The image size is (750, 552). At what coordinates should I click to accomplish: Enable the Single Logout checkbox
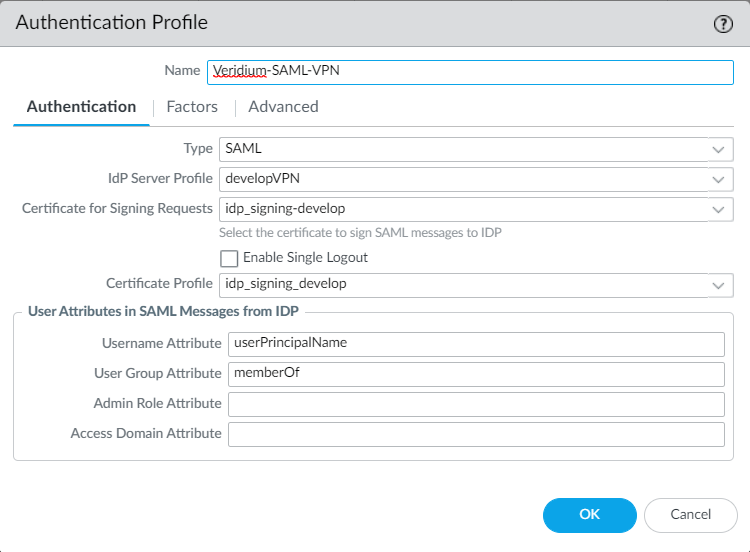pyautogui.click(x=229, y=258)
